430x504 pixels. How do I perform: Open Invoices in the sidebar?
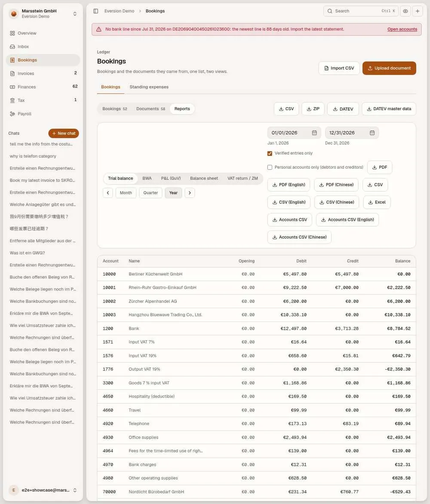43,73
